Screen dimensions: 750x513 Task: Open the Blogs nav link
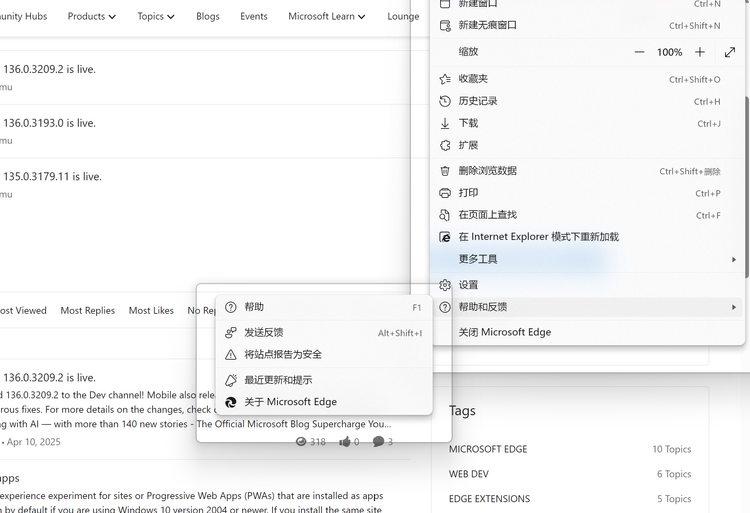(x=208, y=16)
